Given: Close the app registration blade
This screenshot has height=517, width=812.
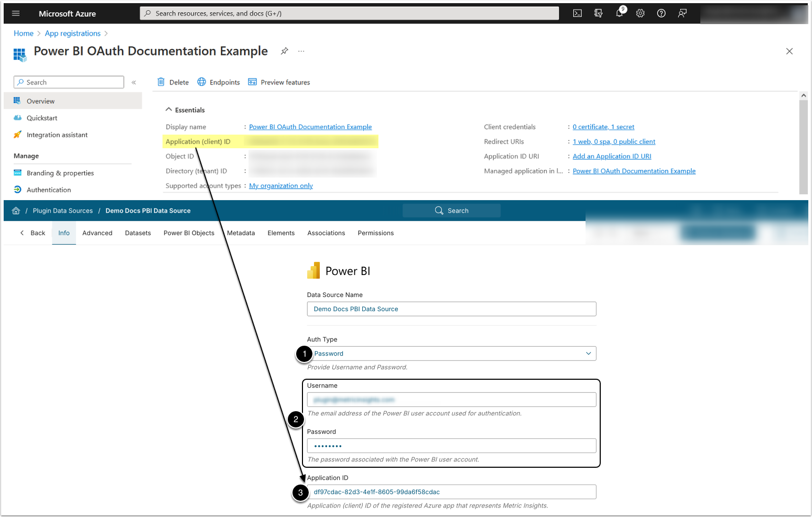Looking at the screenshot, I should pyautogui.click(x=789, y=51).
